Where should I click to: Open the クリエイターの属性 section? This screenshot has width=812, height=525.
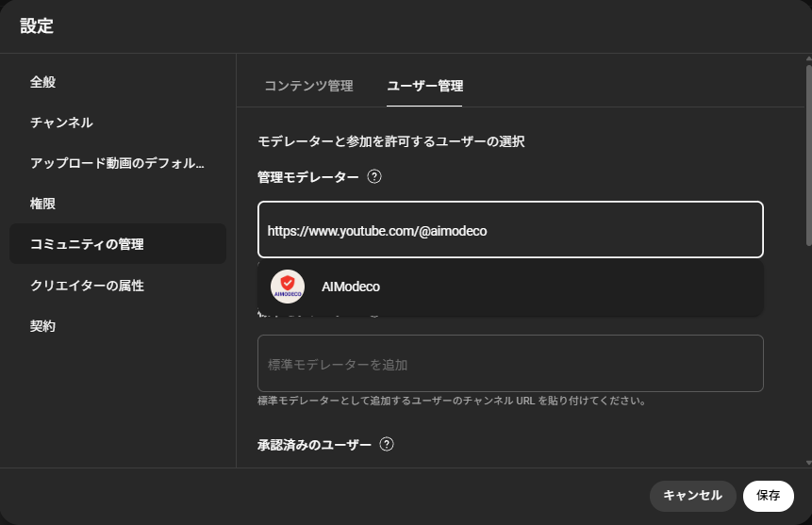pyautogui.click(x=87, y=285)
